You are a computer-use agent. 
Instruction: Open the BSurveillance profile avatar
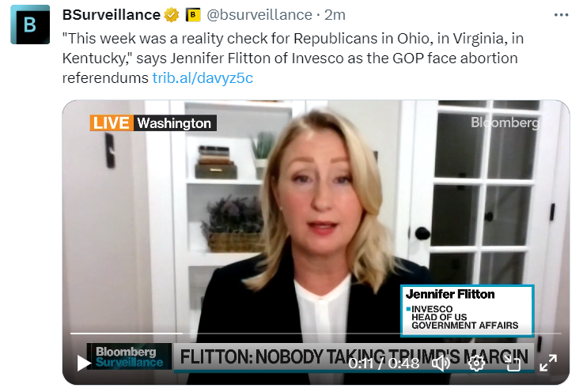point(30,24)
